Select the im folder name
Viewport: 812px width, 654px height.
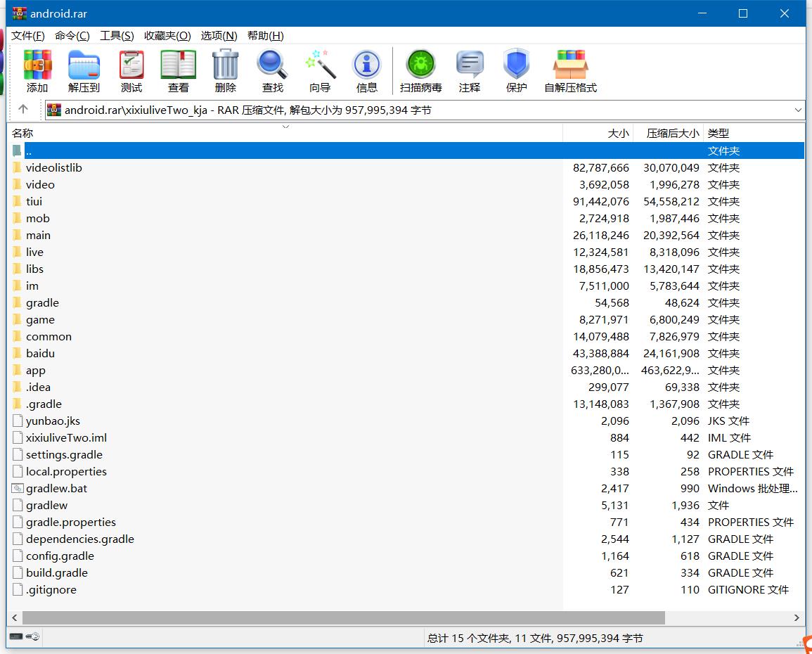[x=32, y=286]
